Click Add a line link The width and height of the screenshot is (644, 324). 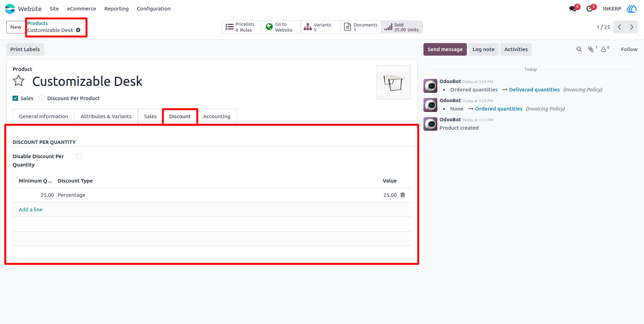pos(31,210)
